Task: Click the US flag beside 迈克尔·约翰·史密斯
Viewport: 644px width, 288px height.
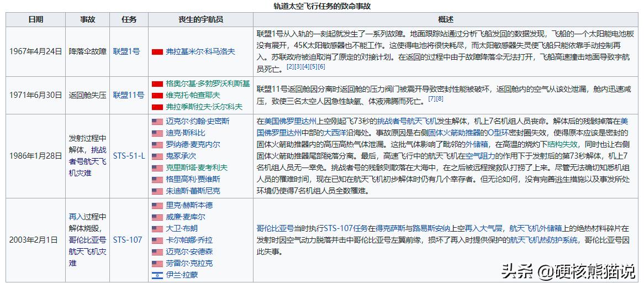Action: click(157, 122)
